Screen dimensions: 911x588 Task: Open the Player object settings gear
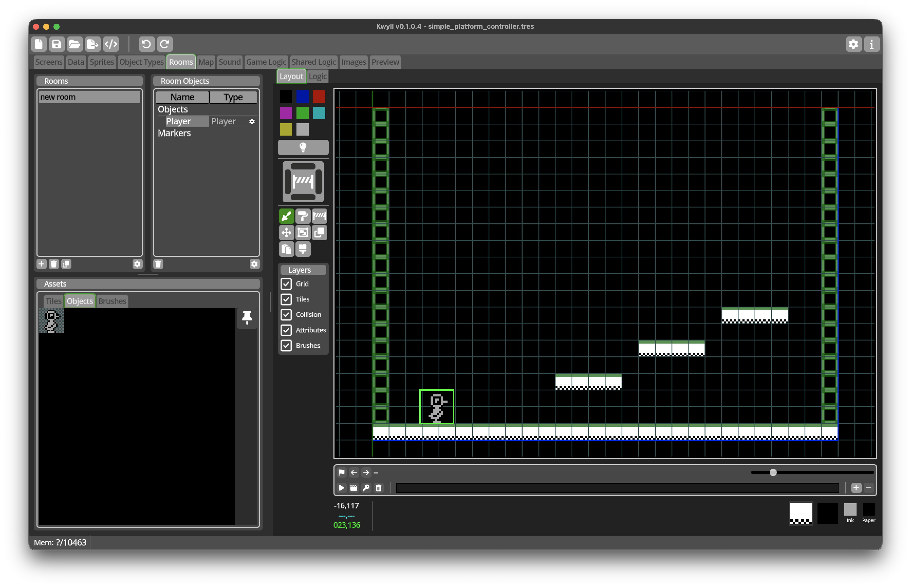pos(252,121)
